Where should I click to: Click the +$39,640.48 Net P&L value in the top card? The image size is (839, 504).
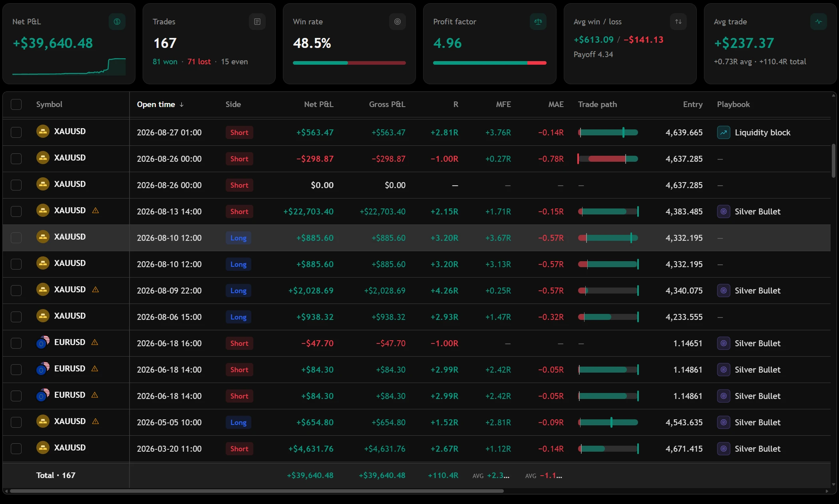pos(53,43)
